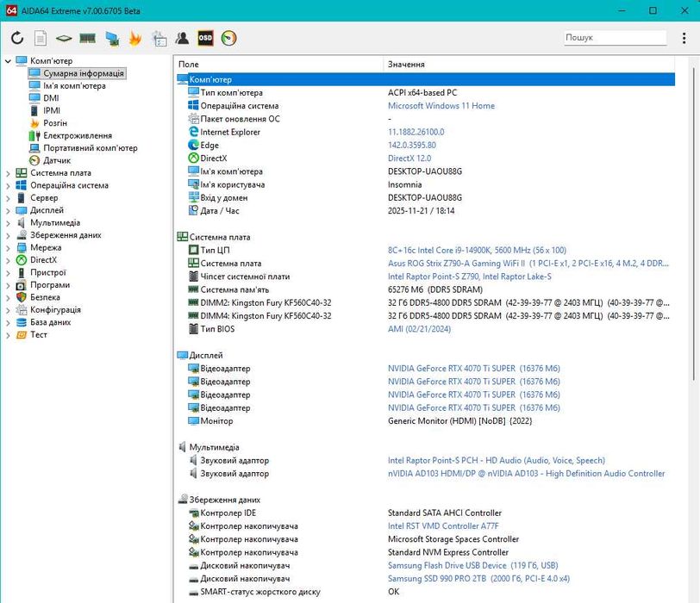Click the Поле column header
Screen dimensions: 700x603
pos(278,65)
